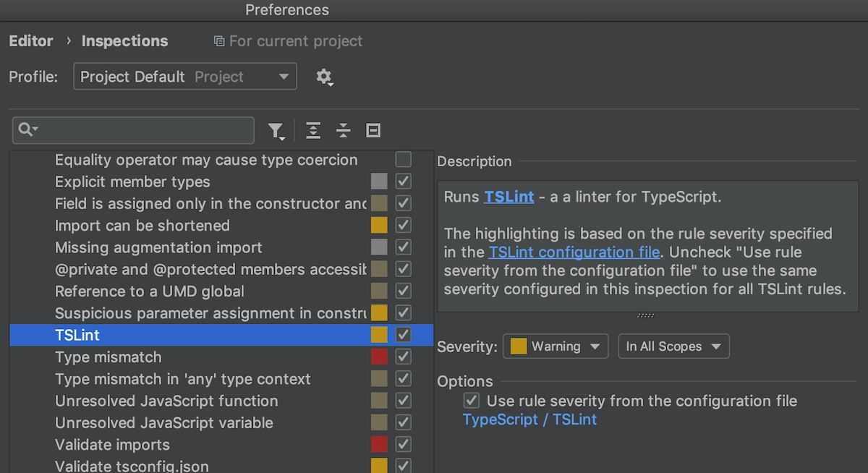
Task: Toggle 'Use rule severity from the configuration file'
Action: [472, 401]
